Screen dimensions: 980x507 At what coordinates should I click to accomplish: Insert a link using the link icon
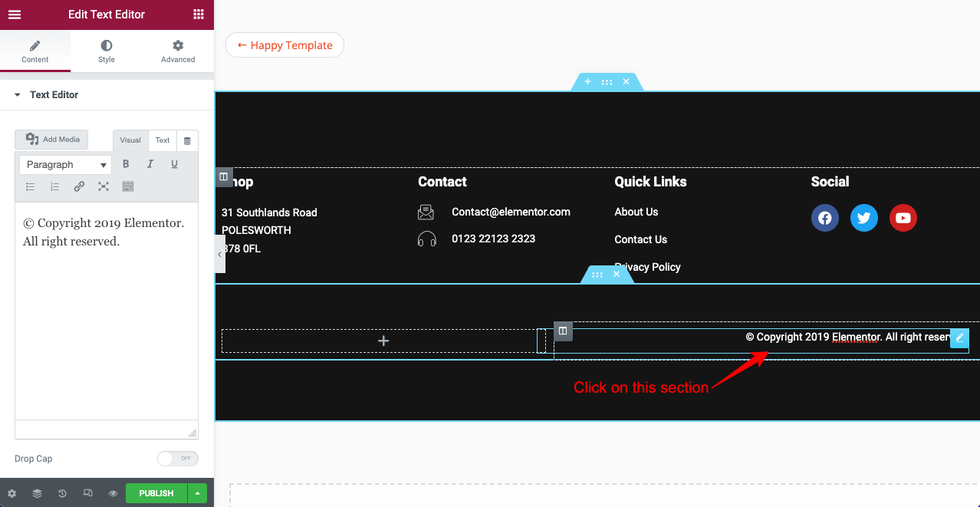tap(79, 186)
